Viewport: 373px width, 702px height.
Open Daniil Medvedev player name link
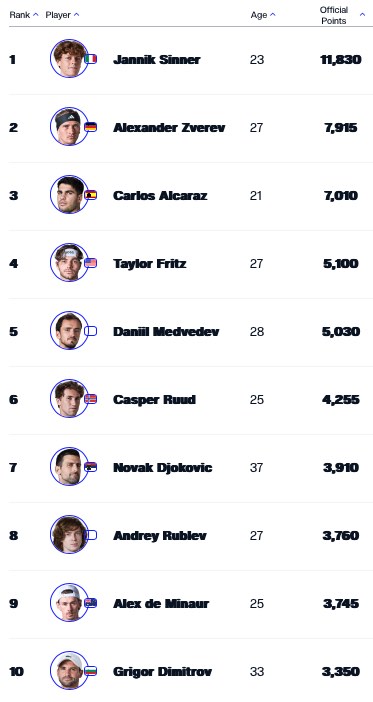coord(166,332)
